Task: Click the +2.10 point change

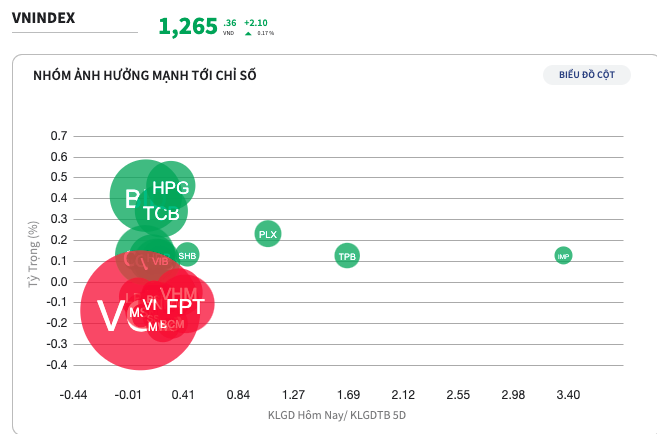Action: [255, 21]
